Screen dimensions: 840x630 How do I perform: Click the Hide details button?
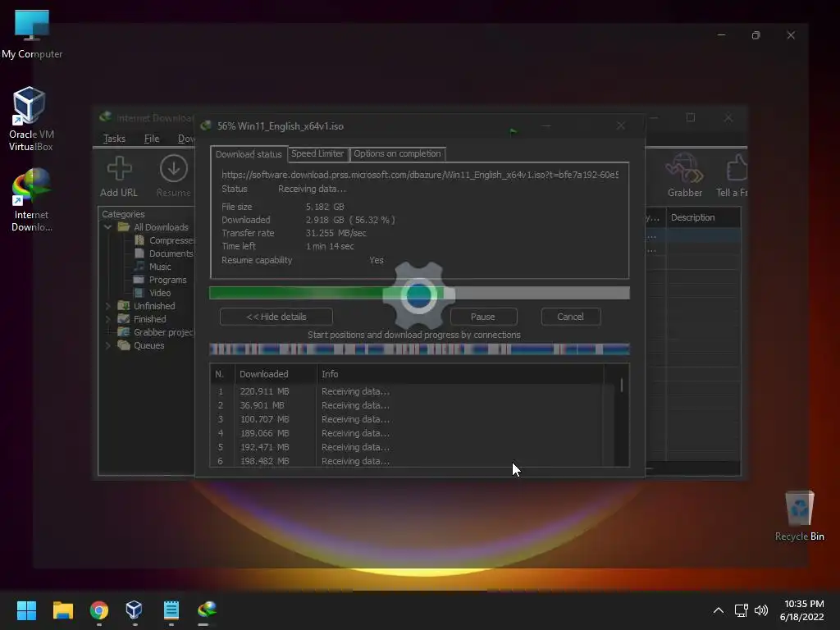276,317
